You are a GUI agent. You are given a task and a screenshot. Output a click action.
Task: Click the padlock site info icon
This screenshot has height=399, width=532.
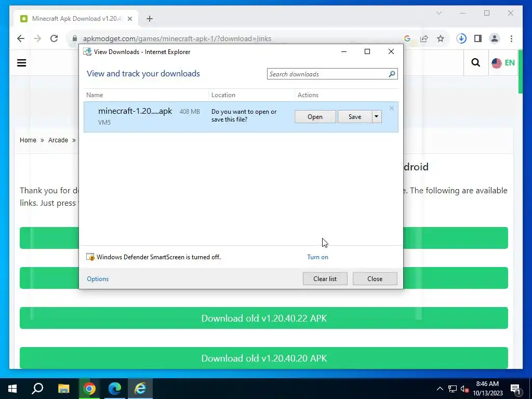(x=75, y=38)
